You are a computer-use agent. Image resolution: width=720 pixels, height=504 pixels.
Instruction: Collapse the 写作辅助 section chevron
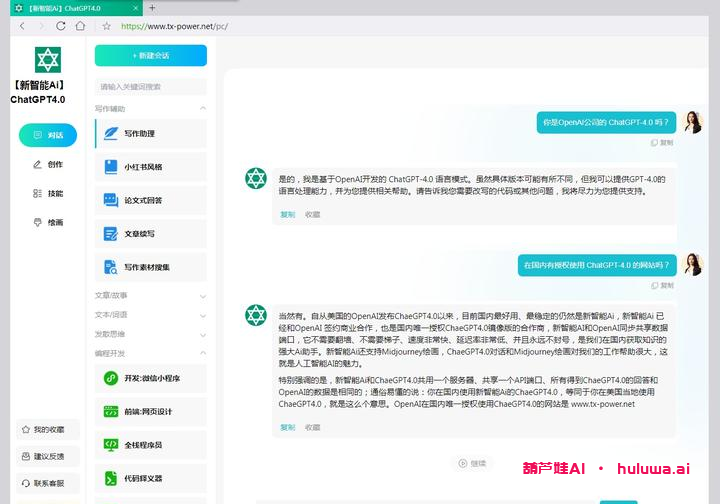point(202,108)
